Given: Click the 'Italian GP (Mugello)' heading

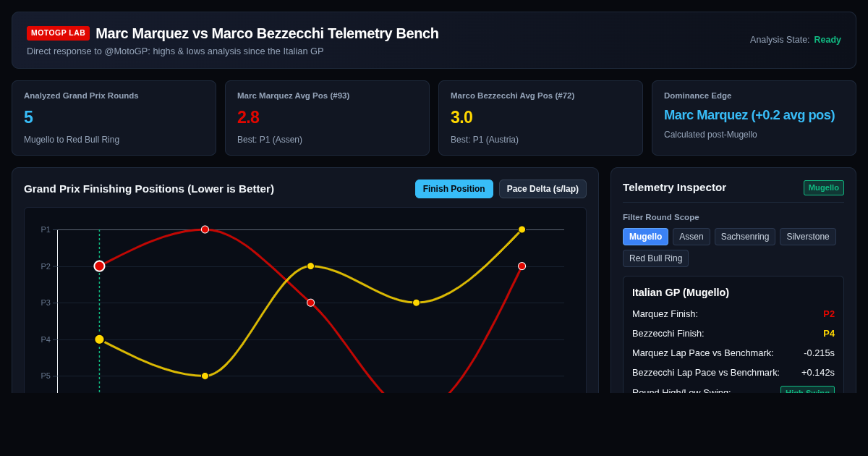Looking at the screenshot, I should [681, 292].
